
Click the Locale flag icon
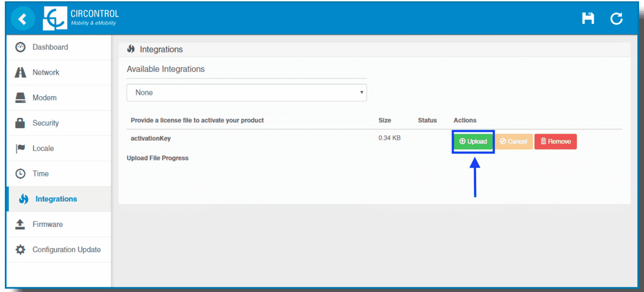coord(20,148)
